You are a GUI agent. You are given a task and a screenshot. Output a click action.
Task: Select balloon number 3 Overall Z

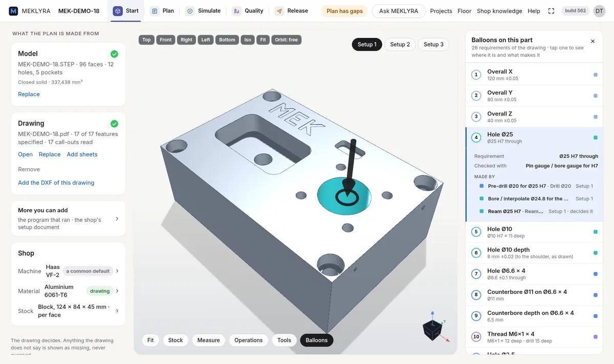(x=534, y=117)
